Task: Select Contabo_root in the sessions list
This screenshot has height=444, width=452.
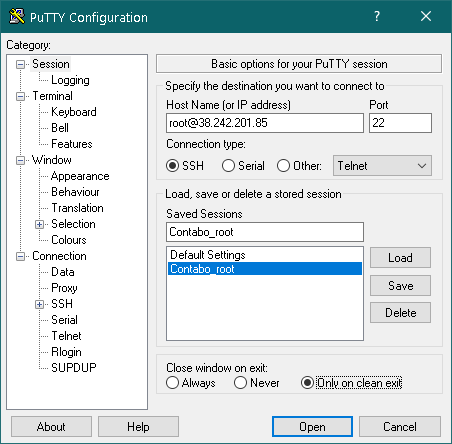Action: 265,269
